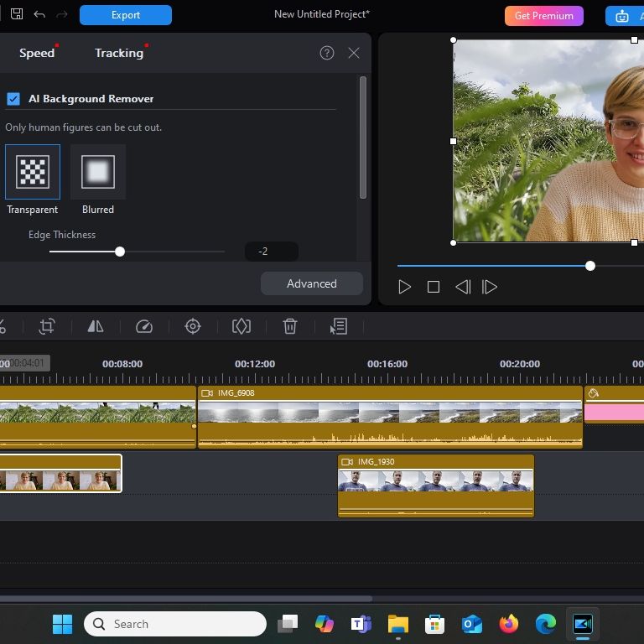Open Microsoft Edge from the taskbar
This screenshot has width=644, height=644.
pyautogui.click(x=545, y=624)
